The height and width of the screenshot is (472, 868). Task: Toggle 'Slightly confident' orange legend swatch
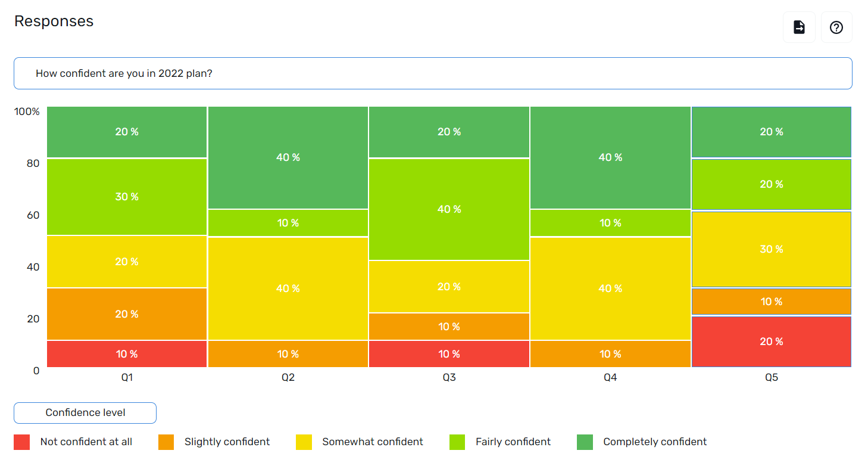(166, 442)
